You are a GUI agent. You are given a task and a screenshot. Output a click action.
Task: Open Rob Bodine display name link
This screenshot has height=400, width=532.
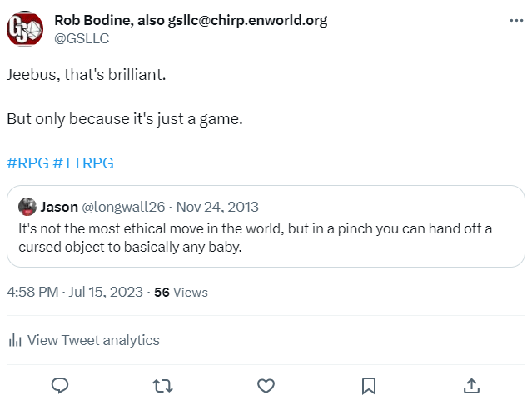[191, 20]
